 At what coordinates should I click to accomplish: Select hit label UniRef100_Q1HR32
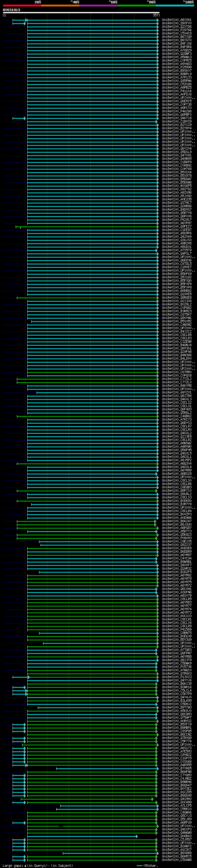click(177, 569)
